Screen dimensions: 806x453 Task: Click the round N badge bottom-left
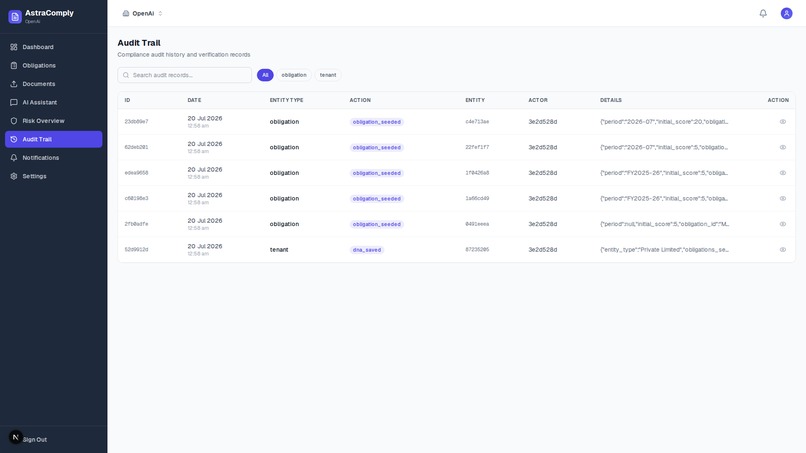coord(15,437)
